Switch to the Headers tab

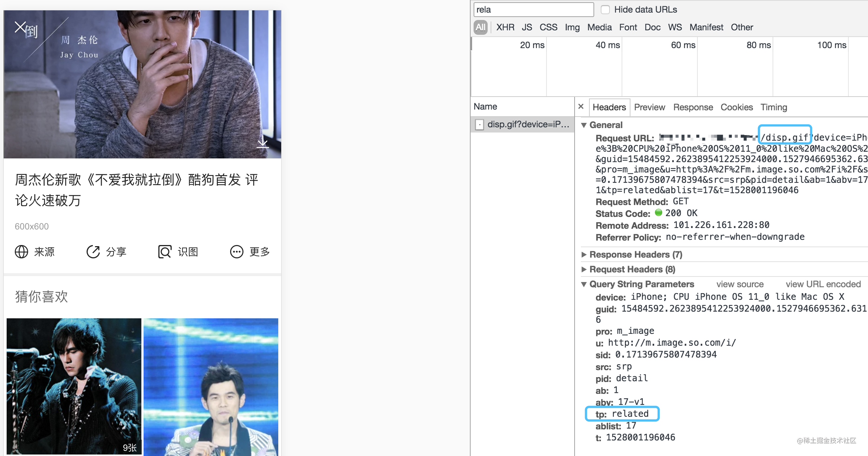(609, 107)
